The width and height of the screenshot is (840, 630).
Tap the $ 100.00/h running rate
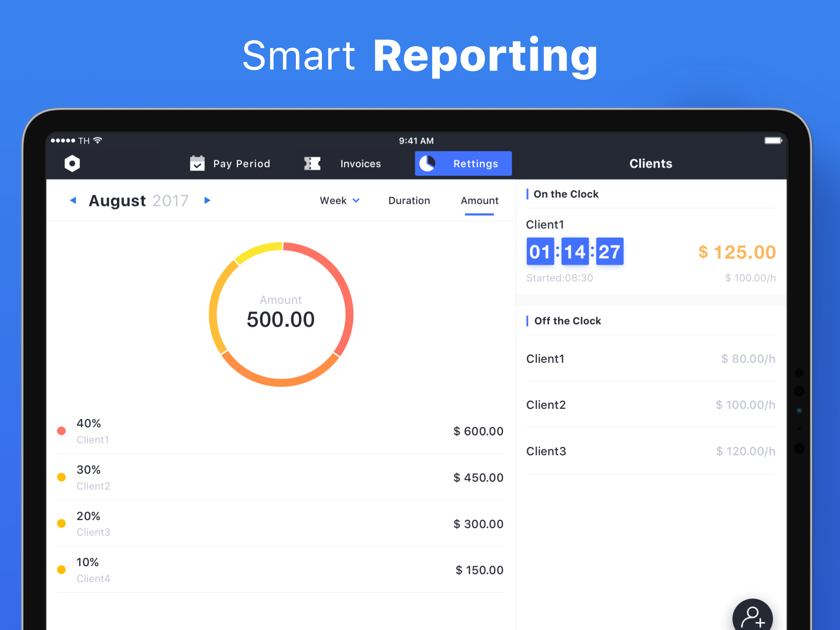click(751, 278)
